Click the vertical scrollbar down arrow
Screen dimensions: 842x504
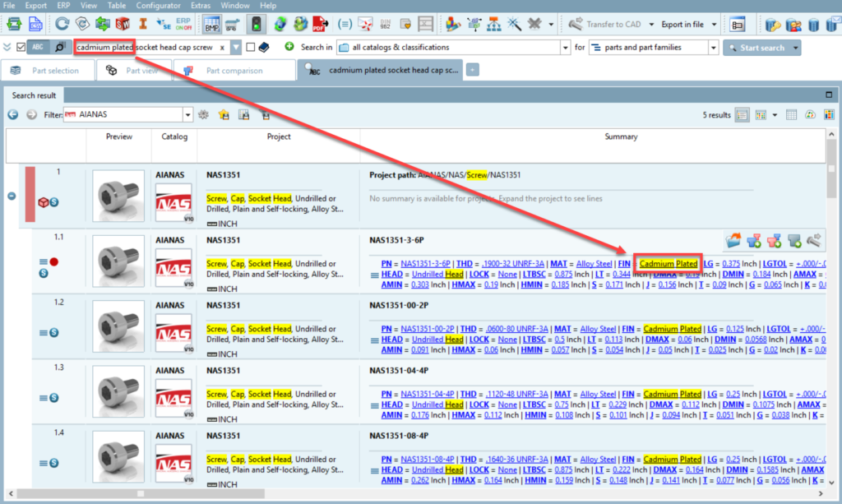(x=831, y=483)
